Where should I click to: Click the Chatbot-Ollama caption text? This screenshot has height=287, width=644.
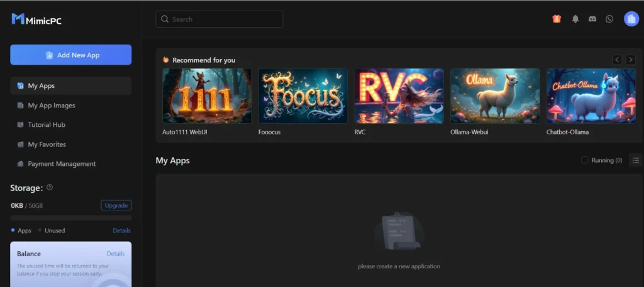(567, 133)
